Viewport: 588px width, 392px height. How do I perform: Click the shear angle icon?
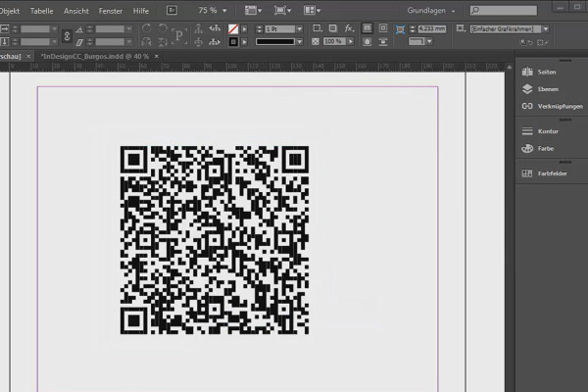[79, 42]
